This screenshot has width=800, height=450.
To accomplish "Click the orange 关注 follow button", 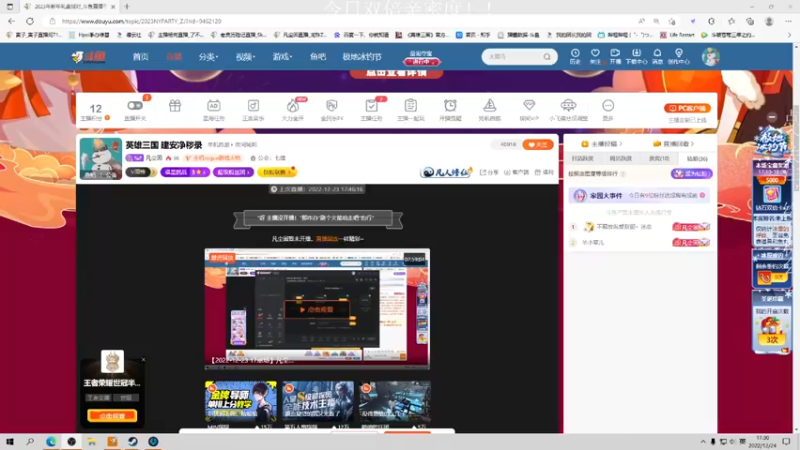I will [538, 145].
